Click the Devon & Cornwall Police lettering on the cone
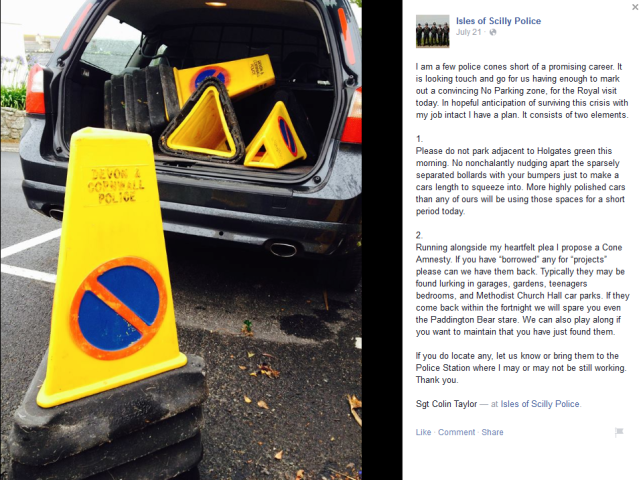 pos(116,186)
